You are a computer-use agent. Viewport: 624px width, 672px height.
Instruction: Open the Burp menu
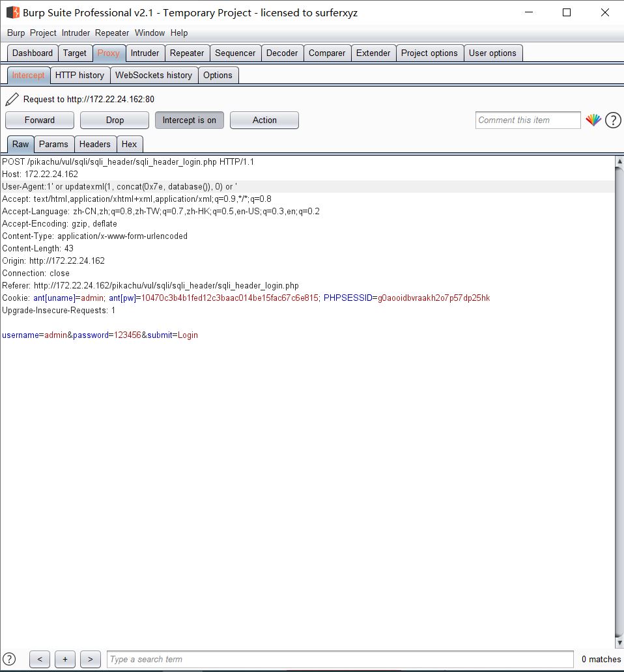pyautogui.click(x=16, y=33)
